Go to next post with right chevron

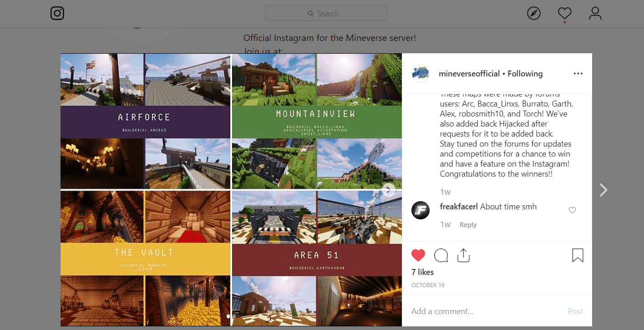click(603, 190)
